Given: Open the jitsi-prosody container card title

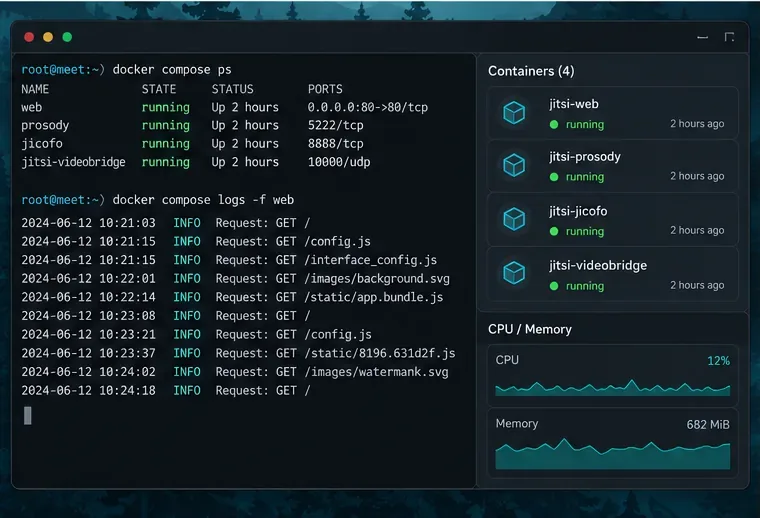Looking at the screenshot, I should click(585, 157).
